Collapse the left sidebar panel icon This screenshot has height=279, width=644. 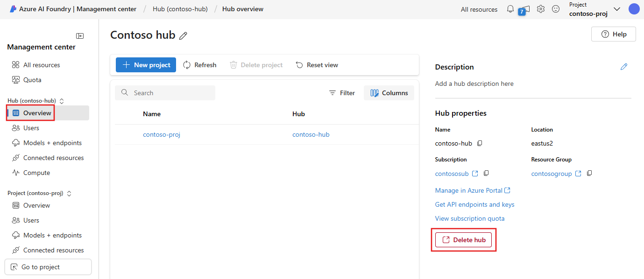80,36
